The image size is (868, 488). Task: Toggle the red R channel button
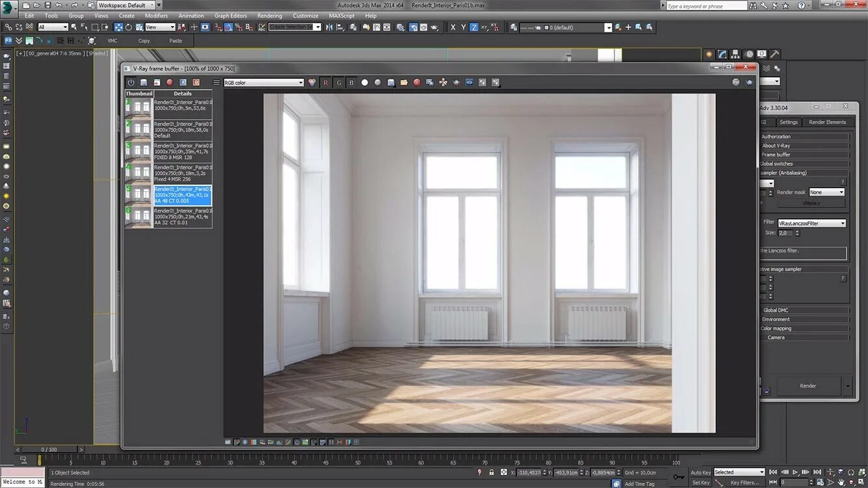click(326, 83)
